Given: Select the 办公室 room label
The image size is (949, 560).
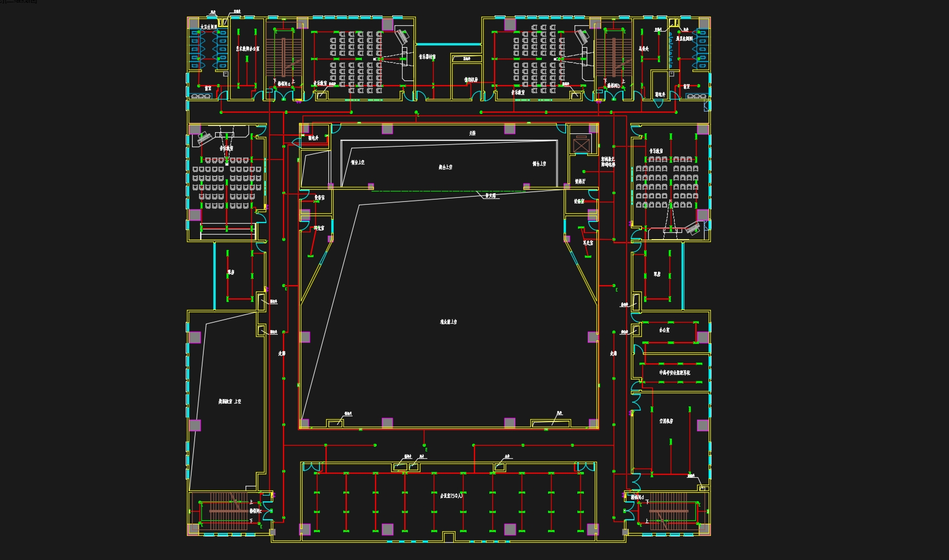Looking at the screenshot, I should (664, 331).
